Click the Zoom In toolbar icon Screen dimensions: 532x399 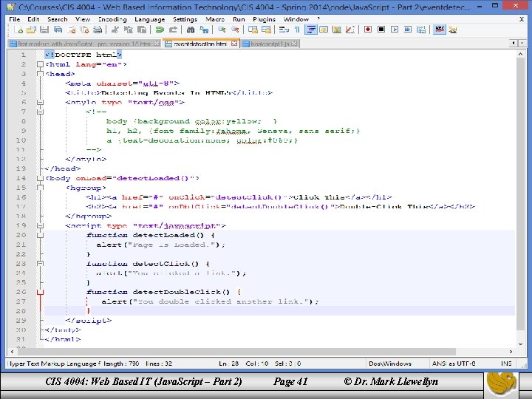tap(222, 30)
